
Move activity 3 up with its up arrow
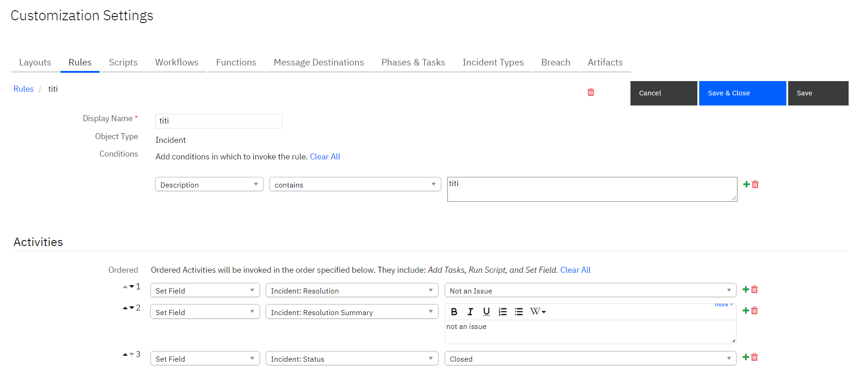click(x=125, y=354)
